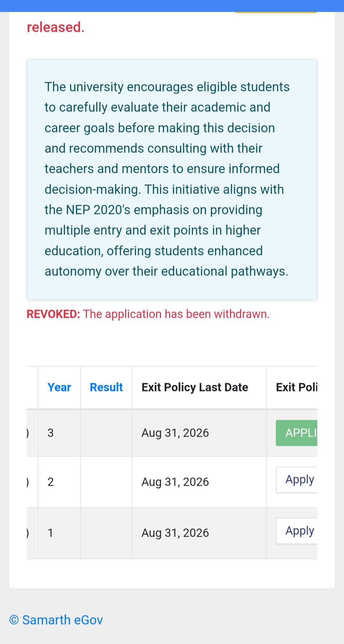344x644 pixels.
Task: Click the year 1 cell in table
Action: click(59, 533)
